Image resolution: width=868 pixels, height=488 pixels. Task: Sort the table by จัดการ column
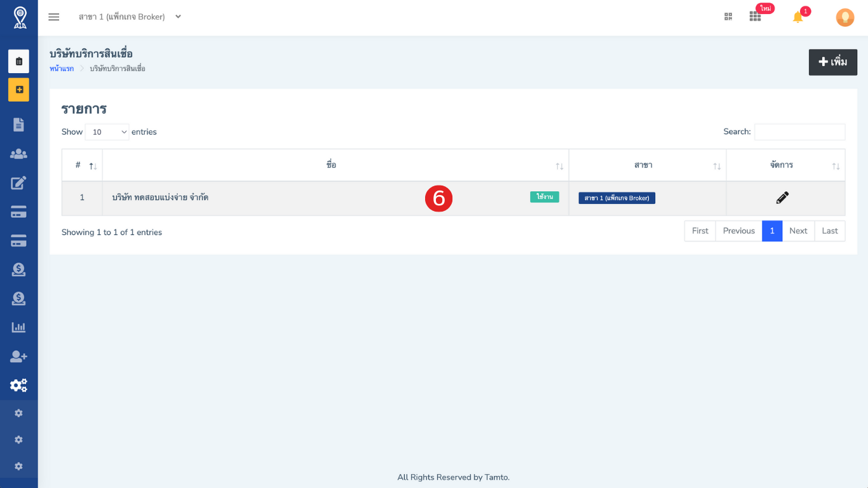click(x=785, y=165)
